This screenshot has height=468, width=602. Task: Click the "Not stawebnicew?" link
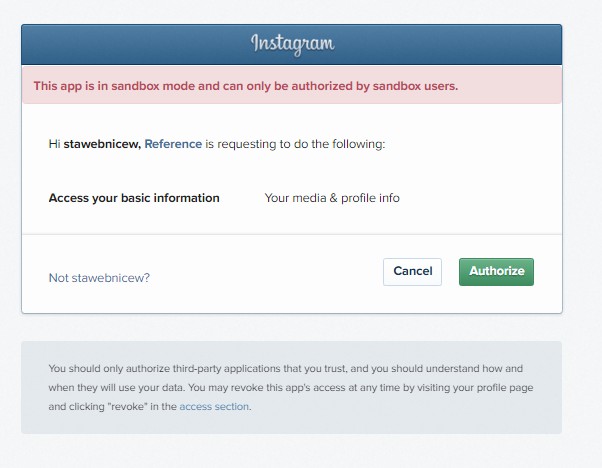click(x=99, y=277)
